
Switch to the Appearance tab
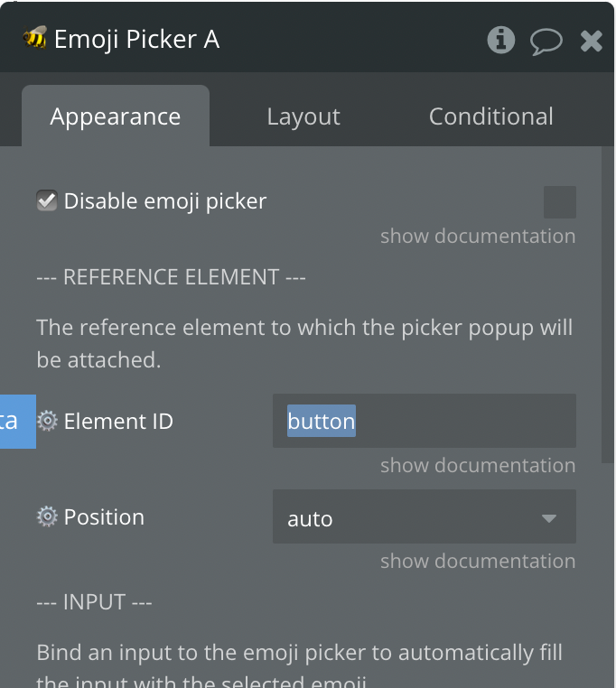pyautogui.click(x=116, y=117)
